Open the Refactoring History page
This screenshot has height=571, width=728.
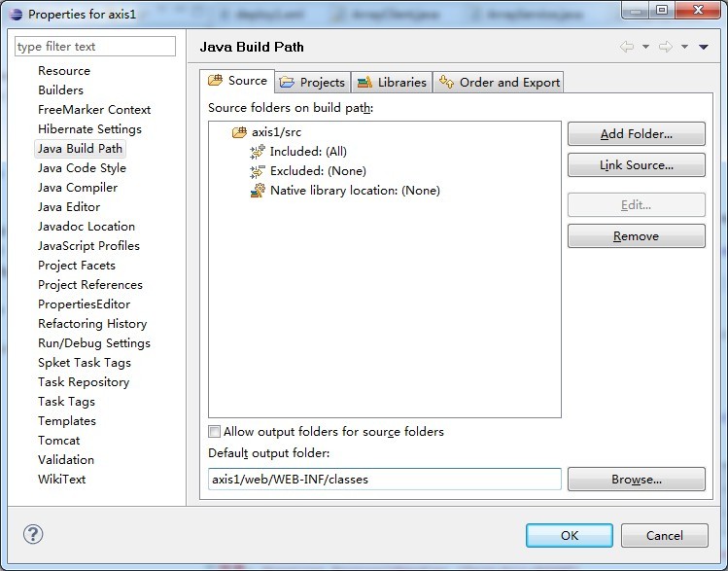(92, 324)
